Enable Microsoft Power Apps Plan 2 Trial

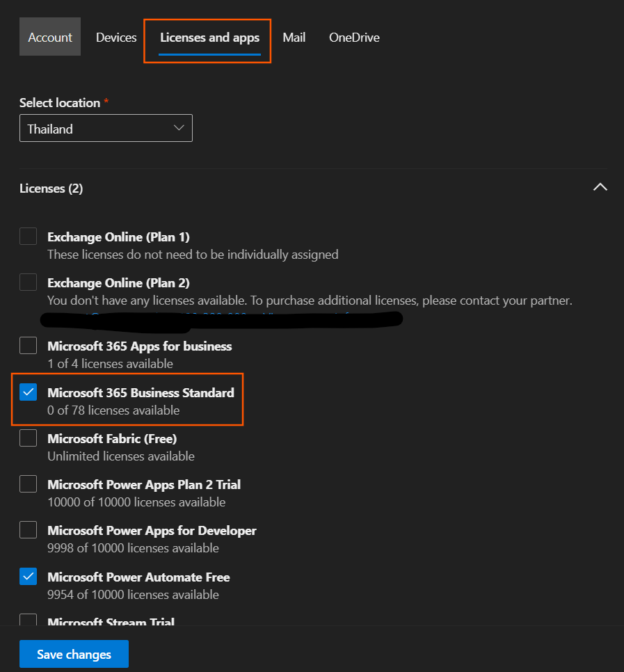pos(29,484)
